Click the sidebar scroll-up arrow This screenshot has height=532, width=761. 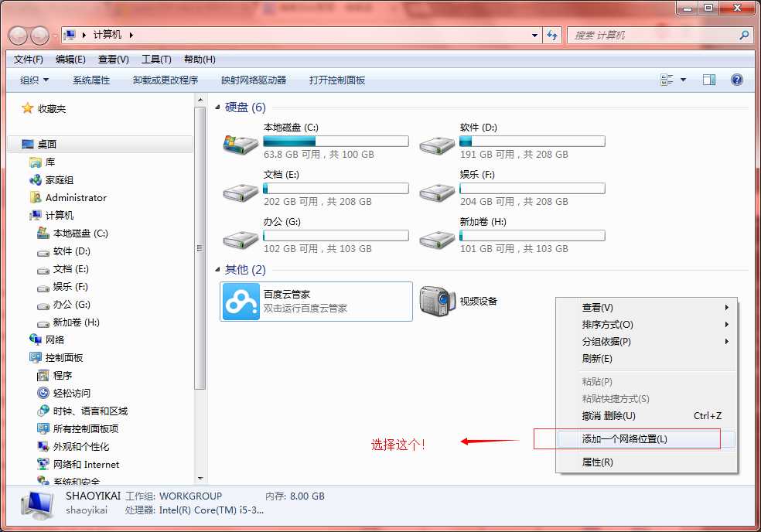point(200,100)
